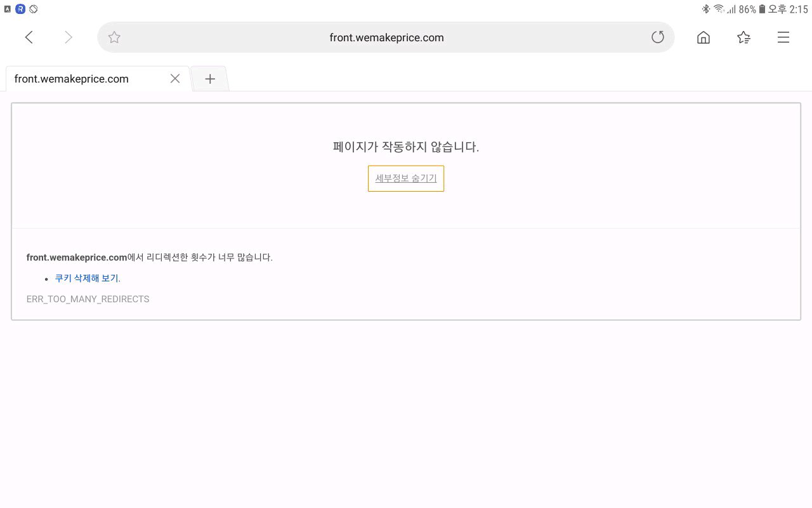The image size is (812, 508).
Task: Go back with the back arrow
Action: tap(29, 37)
